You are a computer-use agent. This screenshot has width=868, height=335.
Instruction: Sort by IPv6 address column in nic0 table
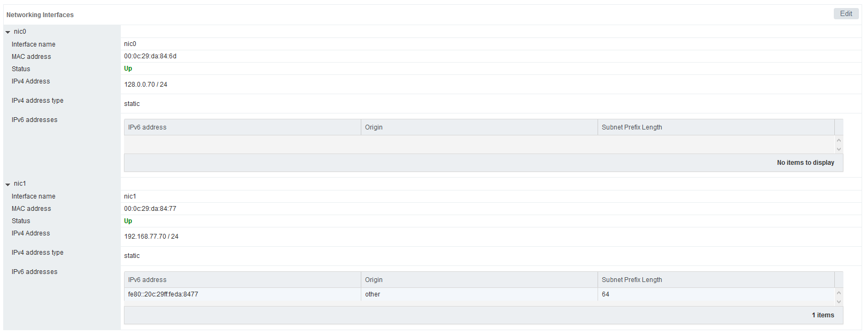(147, 127)
